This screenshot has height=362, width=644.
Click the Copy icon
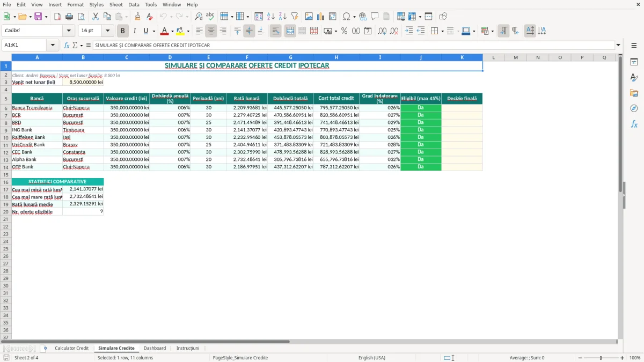click(x=107, y=17)
